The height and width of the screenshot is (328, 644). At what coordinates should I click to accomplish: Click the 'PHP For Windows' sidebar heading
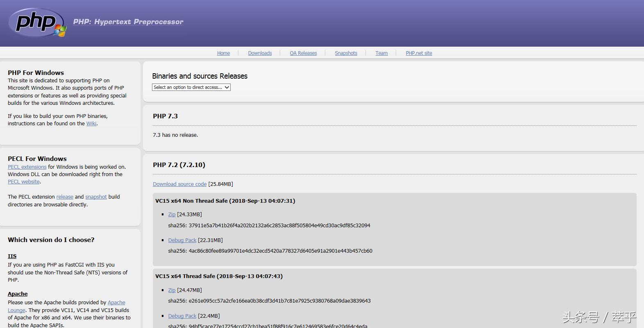(x=36, y=73)
